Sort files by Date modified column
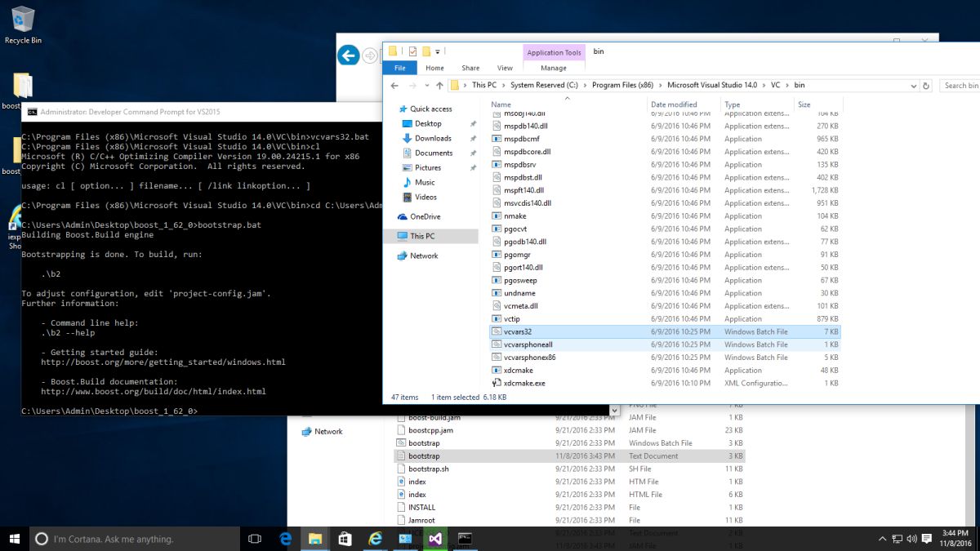Viewport: 980px width, 551px height. tap(684, 104)
